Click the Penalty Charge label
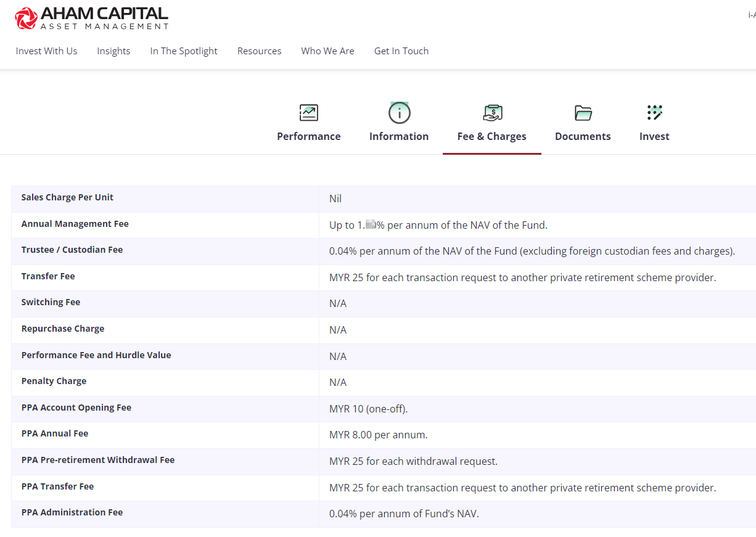This screenshot has height=537, width=756. (54, 381)
